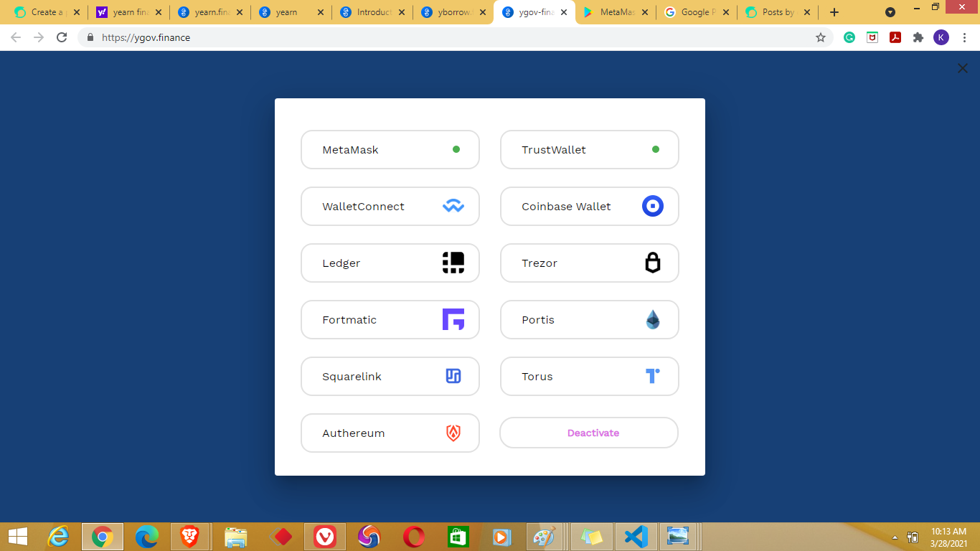Screen dimensions: 980x551
Task: Launch Opera browser from taskbar
Action: 414,537
